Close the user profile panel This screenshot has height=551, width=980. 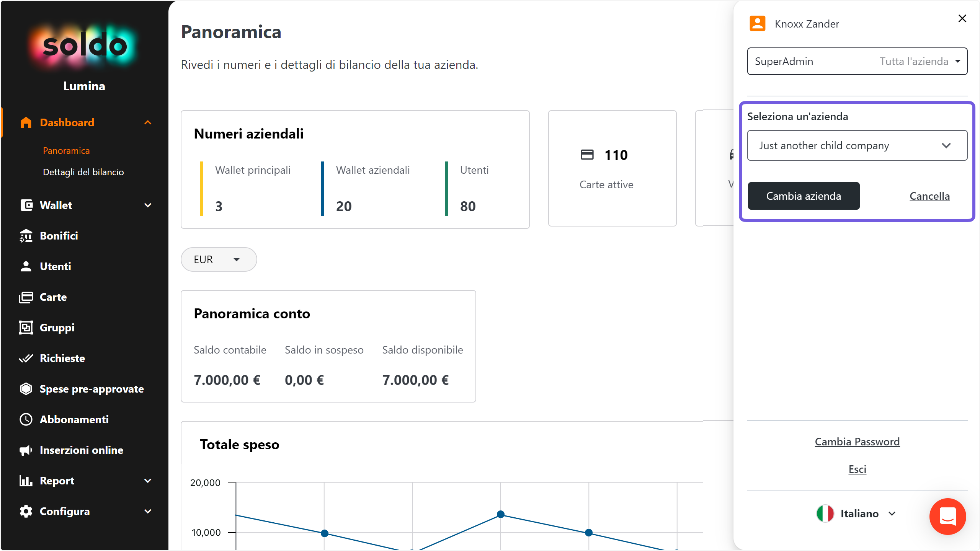click(962, 18)
